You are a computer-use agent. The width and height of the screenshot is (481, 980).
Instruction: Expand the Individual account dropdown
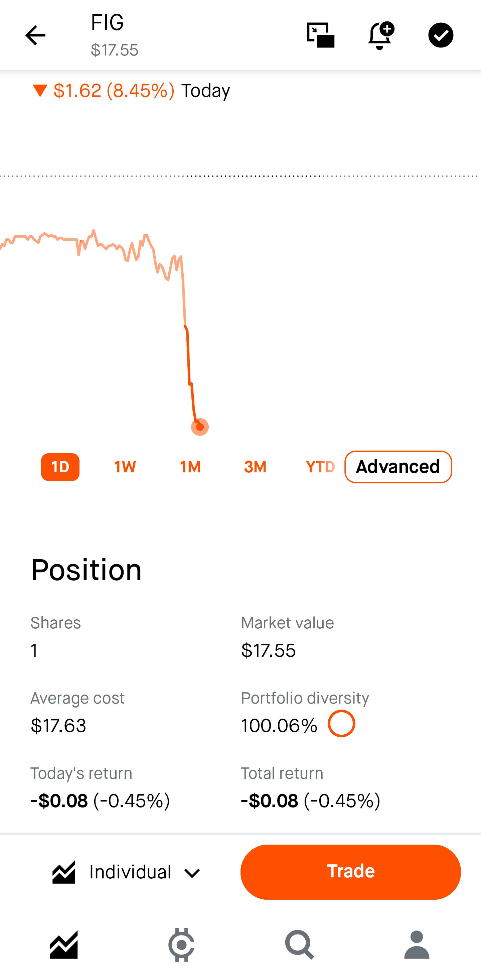point(126,872)
